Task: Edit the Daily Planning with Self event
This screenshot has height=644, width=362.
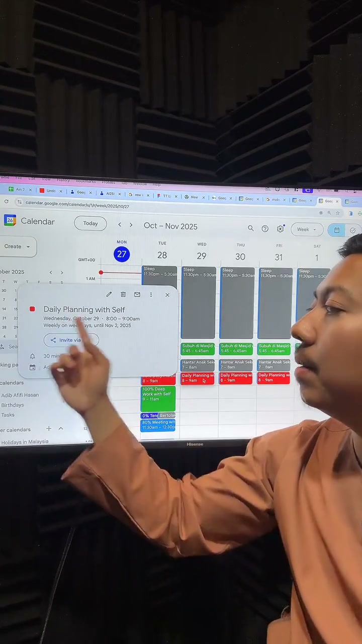Action: 109,294
